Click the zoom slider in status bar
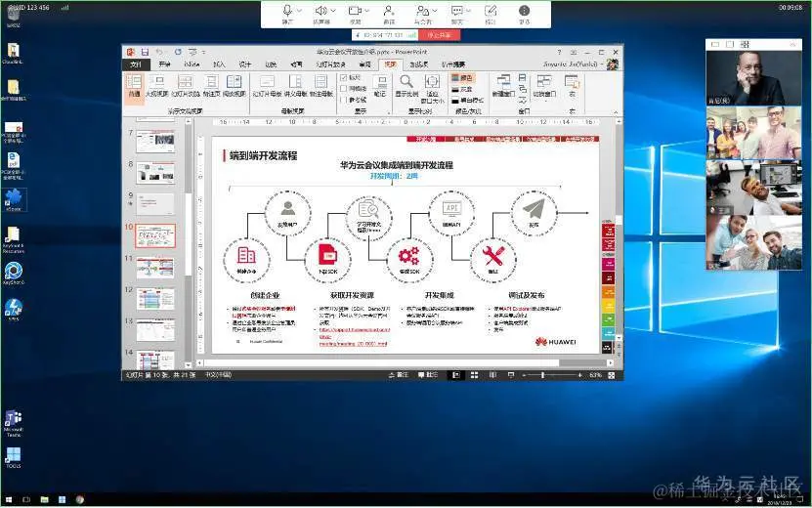This screenshot has height=508, width=812. [x=551, y=375]
